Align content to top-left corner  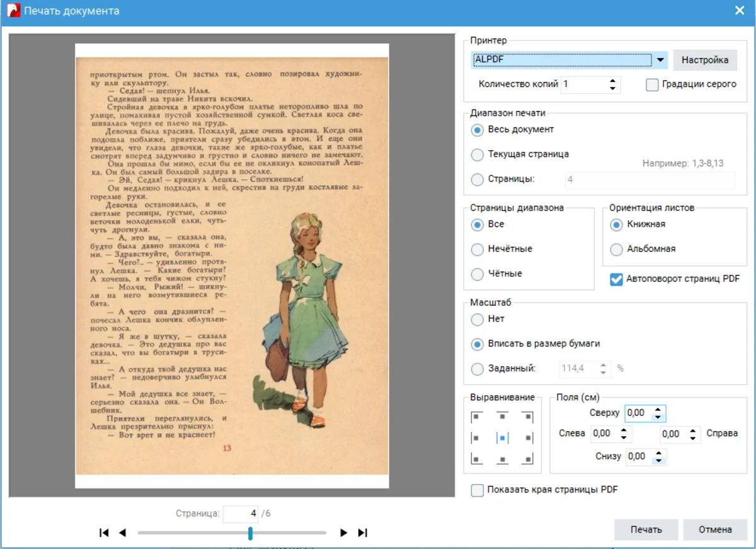pos(476,417)
